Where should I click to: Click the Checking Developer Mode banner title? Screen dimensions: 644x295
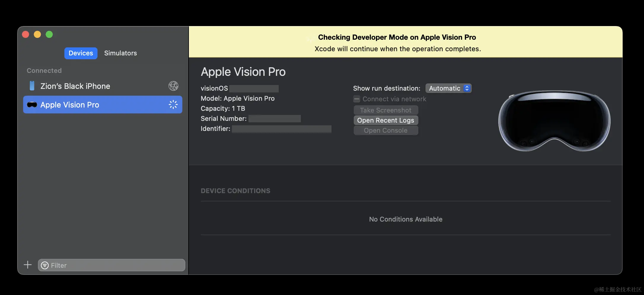click(x=397, y=37)
